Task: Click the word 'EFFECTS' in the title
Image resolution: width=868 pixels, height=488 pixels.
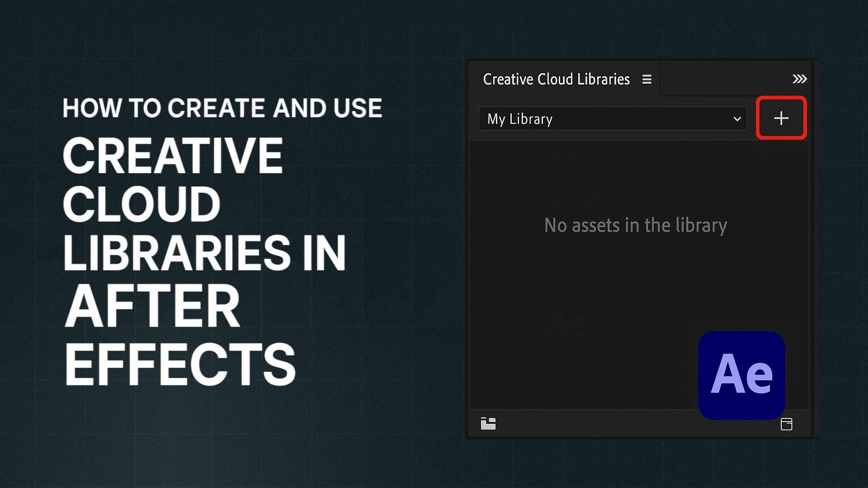Action: (x=180, y=364)
